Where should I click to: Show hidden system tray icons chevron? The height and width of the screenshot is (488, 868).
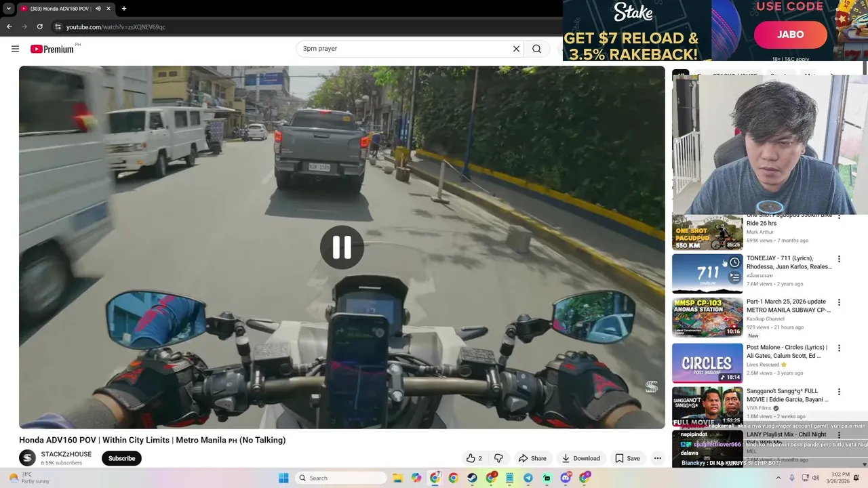click(x=778, y=478)
